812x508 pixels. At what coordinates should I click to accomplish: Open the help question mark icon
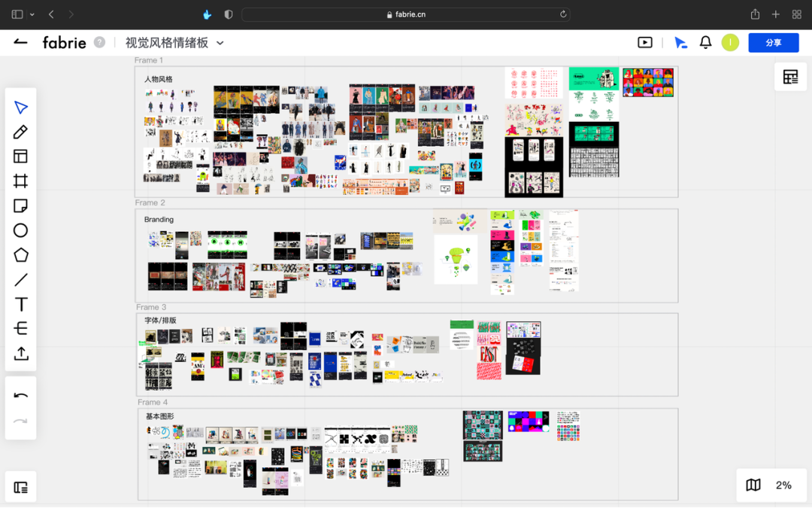pos(99,42)
